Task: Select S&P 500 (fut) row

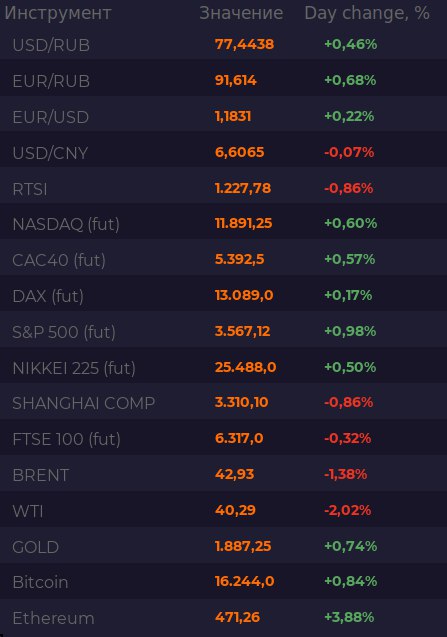Action: pos(224,332)
